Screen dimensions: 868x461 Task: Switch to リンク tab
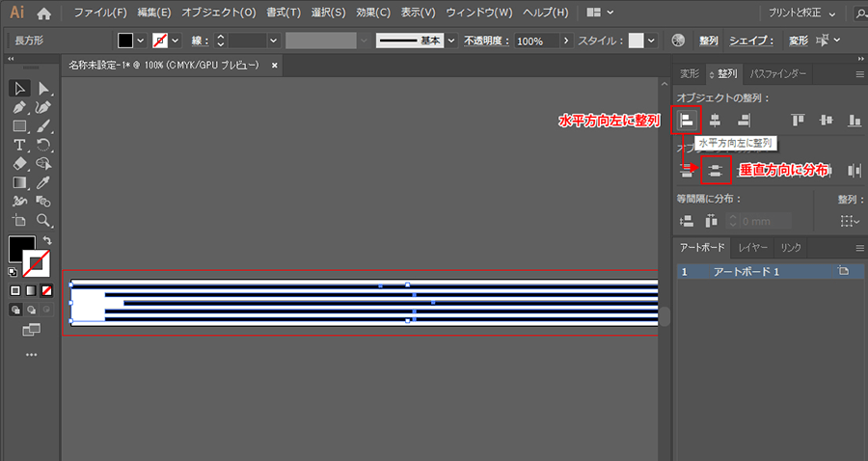pos(791,248)
